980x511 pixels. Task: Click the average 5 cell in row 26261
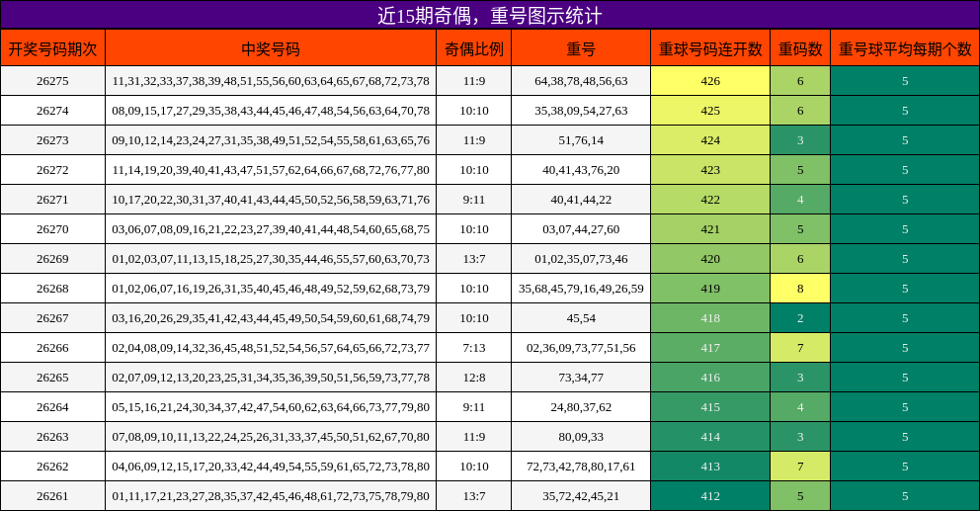[x=905, y=496]
